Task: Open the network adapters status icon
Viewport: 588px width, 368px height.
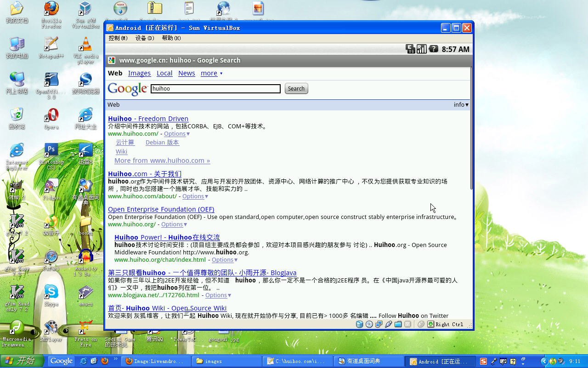Action: coord(379,324)
